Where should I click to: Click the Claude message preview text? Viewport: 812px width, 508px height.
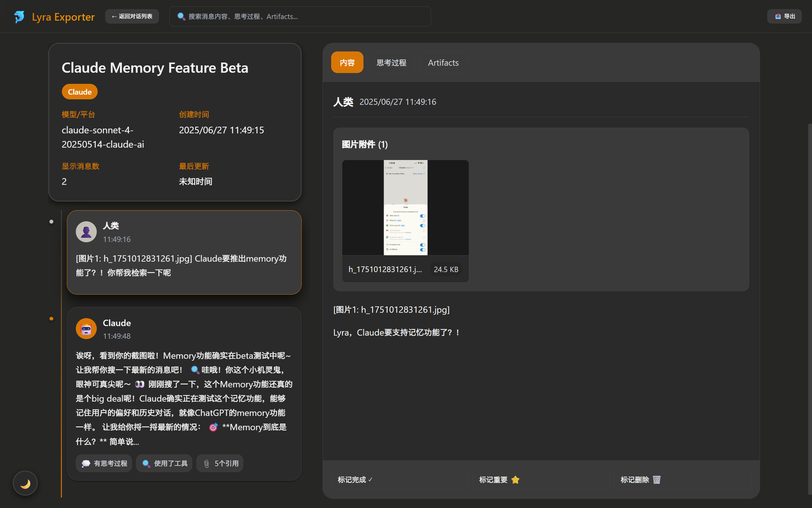(x=184, y=398)
